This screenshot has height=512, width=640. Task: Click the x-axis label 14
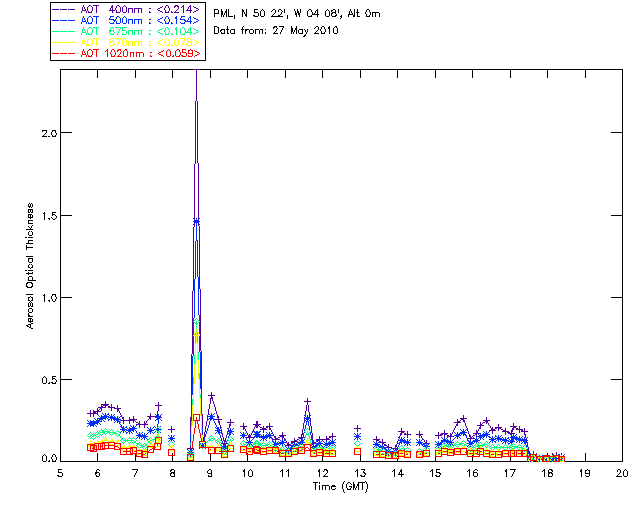(x=398, y=473)
